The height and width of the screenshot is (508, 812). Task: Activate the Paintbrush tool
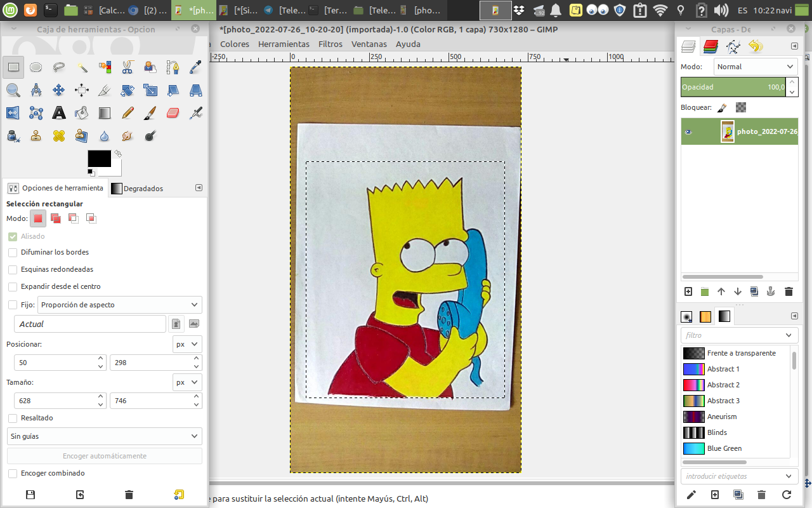click(x=150, y=112)
